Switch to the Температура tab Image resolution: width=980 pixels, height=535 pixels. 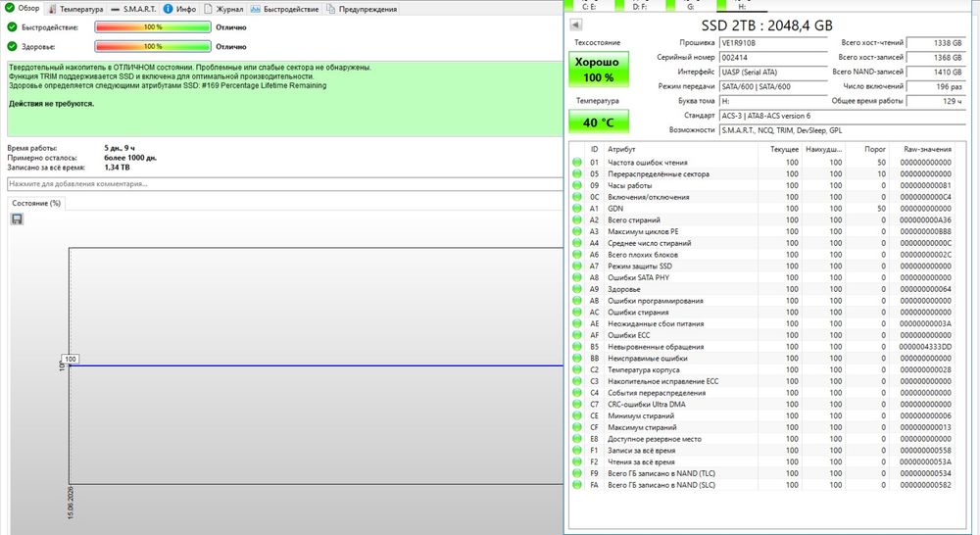[75, 9]
